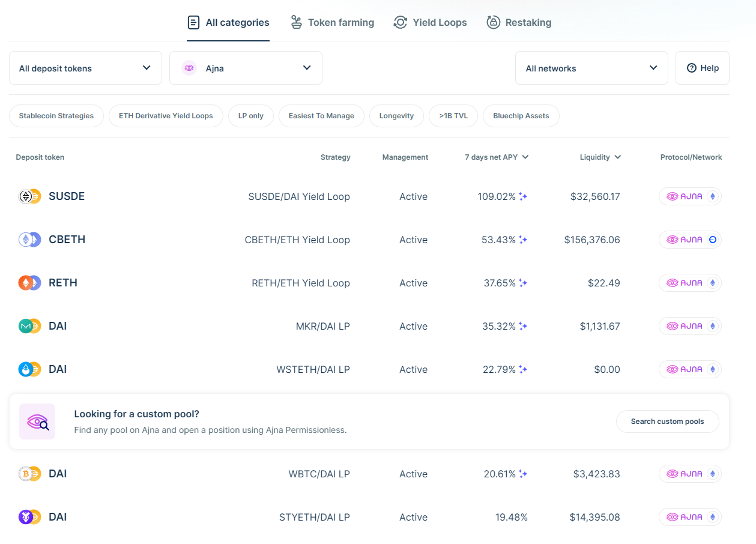Click the STYETH/DAI token pair icon
The width and height of the screenshot is (756, 544).
pos(29,517)
